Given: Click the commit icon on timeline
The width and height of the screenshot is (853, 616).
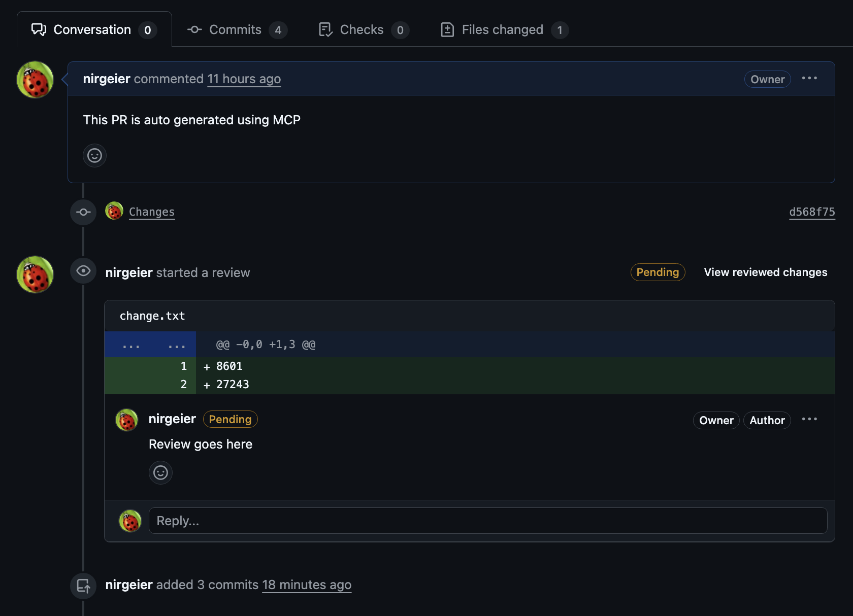Looking at the screenshot, I should [83, 212].
